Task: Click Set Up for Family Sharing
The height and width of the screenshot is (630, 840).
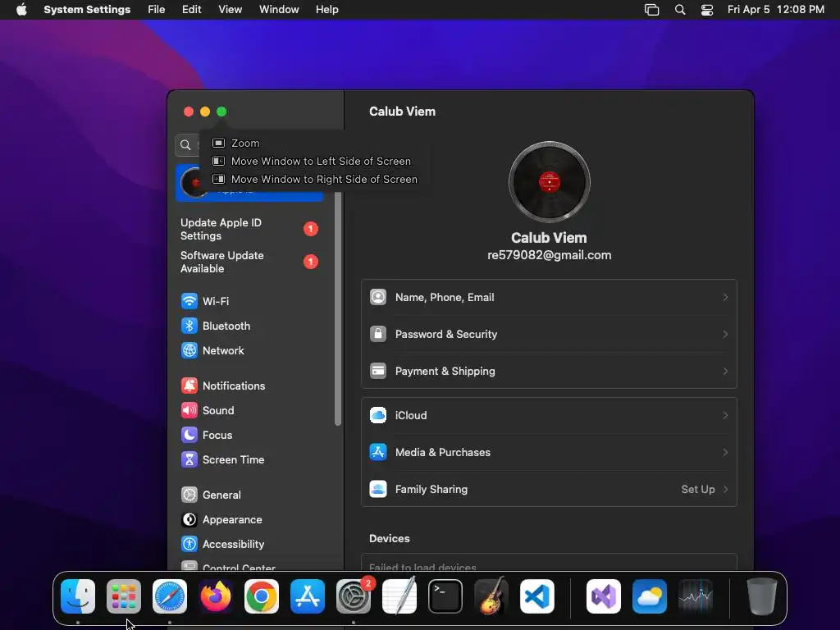Action: (x=698, y=490)
